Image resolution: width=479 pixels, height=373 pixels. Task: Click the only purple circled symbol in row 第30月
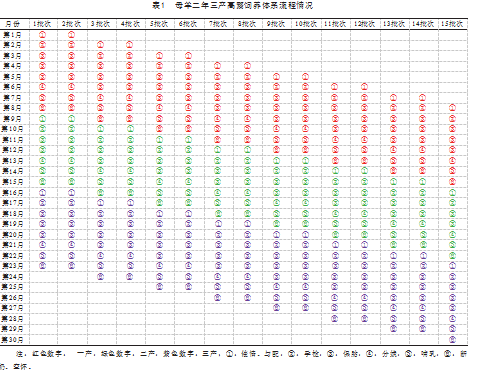(x=452, y=340)
